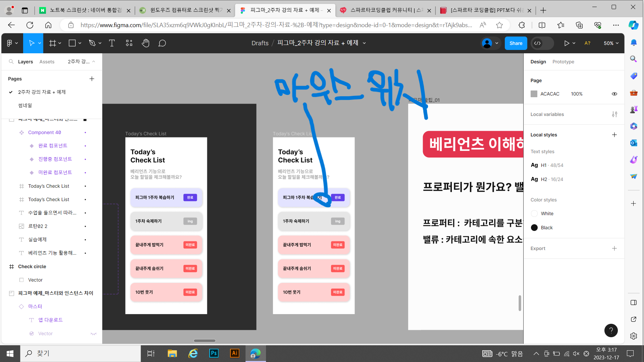Screen dimensions: 644x362
Task: Open File Explorer from the taskbar
Action: 172,353
